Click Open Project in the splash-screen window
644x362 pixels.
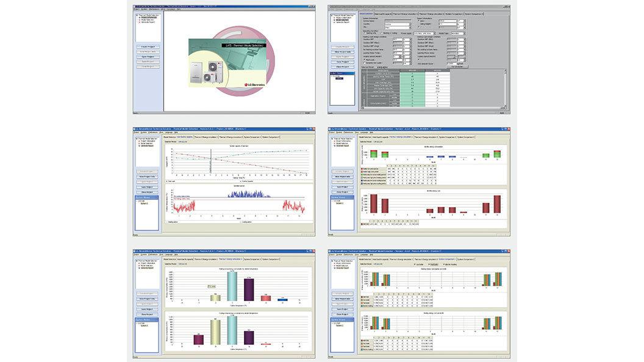[x=148, y=57]
